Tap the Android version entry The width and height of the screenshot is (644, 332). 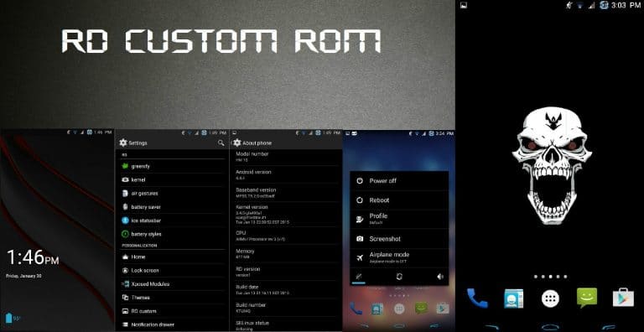pyautogui.click(x=287, y=174)
